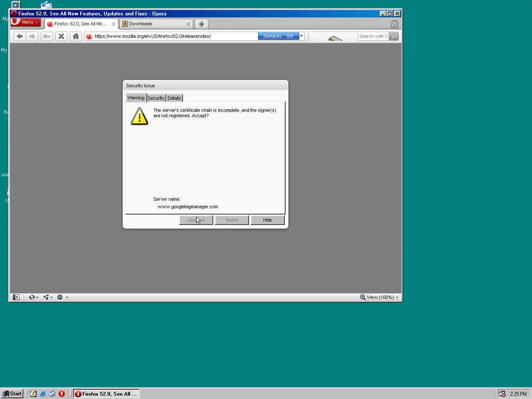
Task: Click the Help button in the dialog
Action: [x=268, y=220]
